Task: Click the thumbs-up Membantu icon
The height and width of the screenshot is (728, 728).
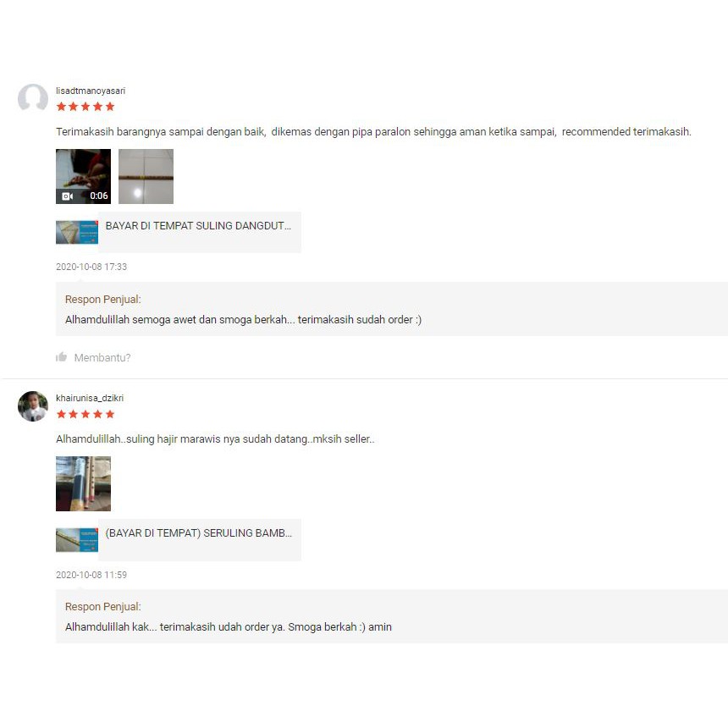Action: 61,357
